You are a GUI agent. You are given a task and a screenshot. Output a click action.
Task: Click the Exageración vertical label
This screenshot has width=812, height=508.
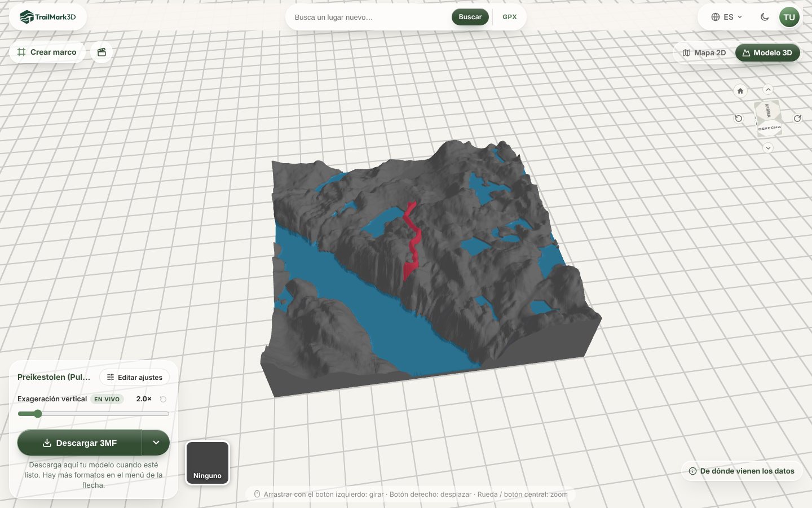(x=52, y=398)
